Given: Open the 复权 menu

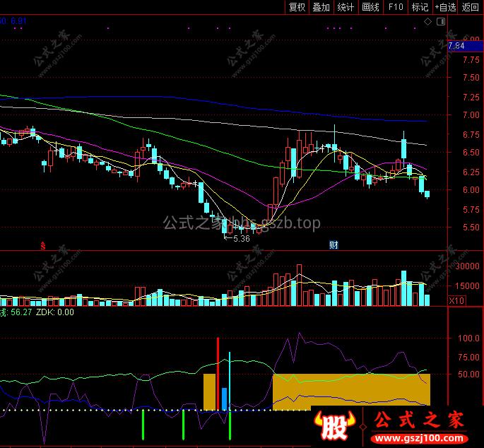Looking at the screenshot, I should pos(297,7).
